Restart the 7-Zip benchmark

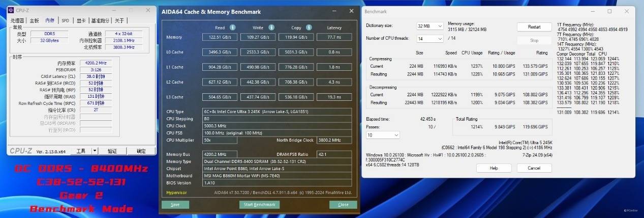pyautogui.click(x=534, y=27)
